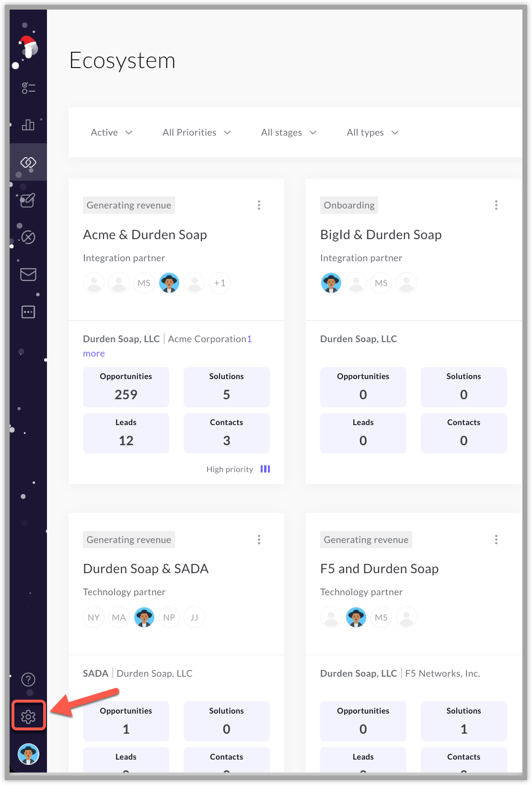
Task: Open the settings gear icon
Action: pyautogui.click(x=28, y=716)
